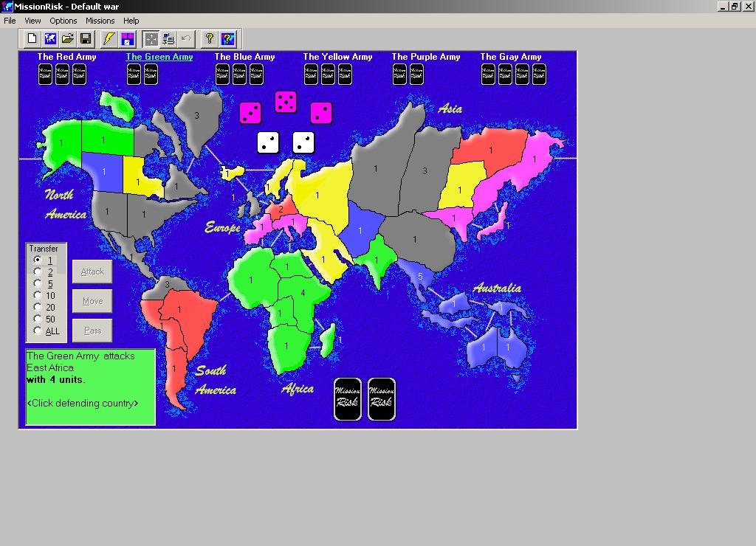Viewport: 756px width, 546px height.
Task: Click the world map toolbar icon
Action: pyautogui.click(x=50, y=38)
